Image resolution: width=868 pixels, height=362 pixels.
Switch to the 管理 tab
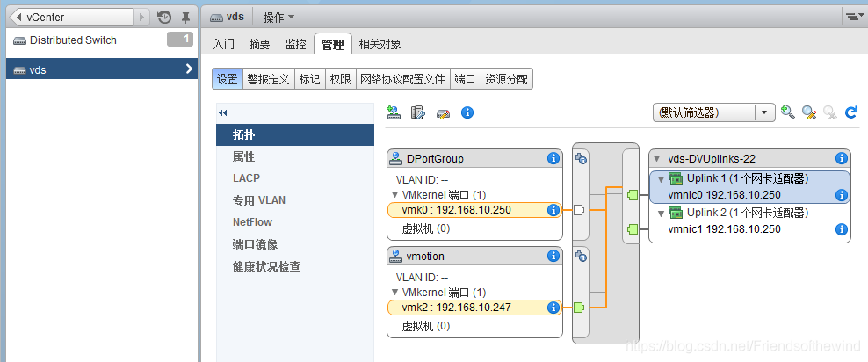(332, 45)
